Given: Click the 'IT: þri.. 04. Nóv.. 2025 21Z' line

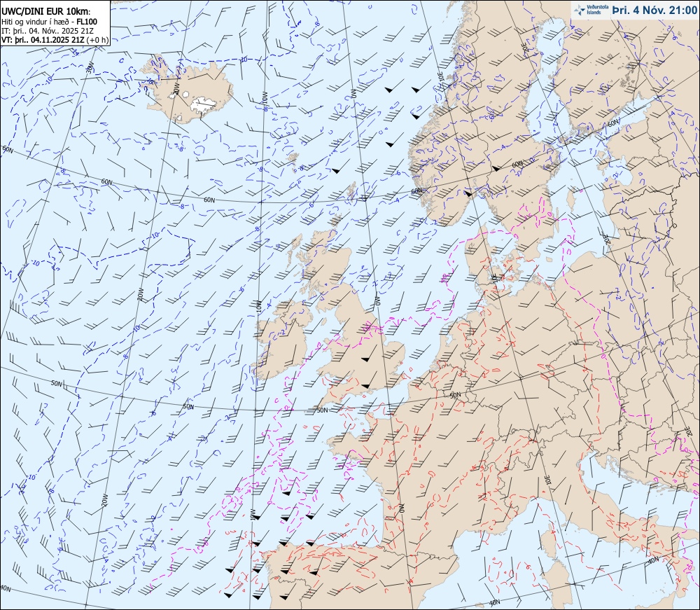Looking at the screenshot, I should pyautogui.click(x=48, y=30).
